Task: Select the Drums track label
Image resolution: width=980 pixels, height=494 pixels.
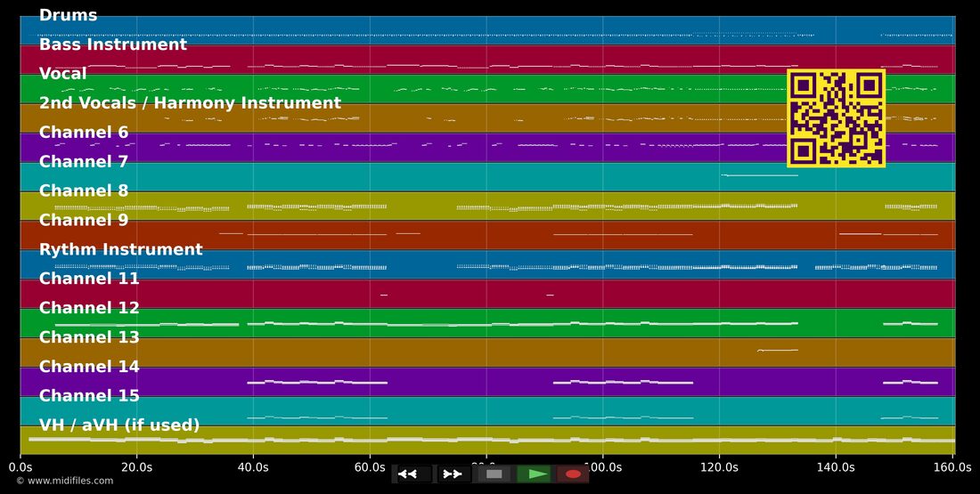Action: 68,15
